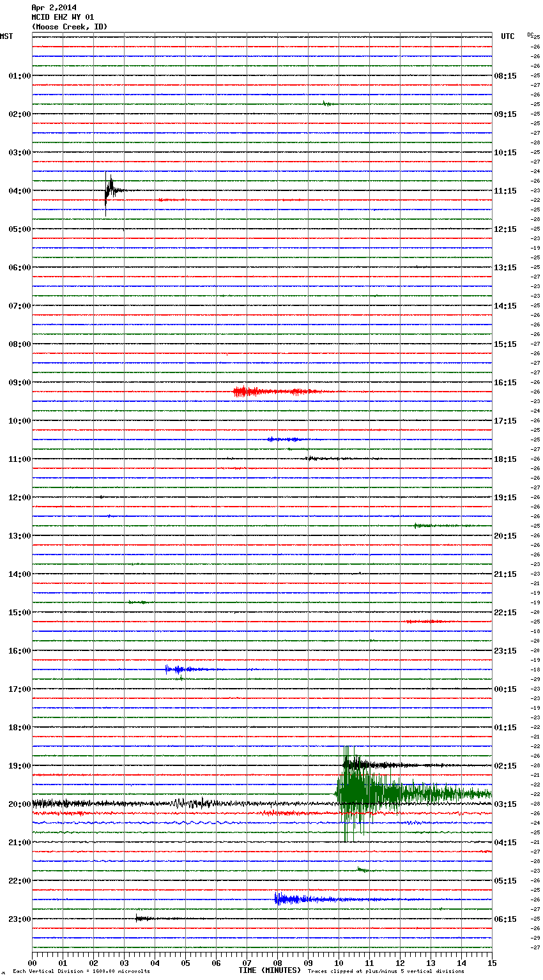Click the 12:00 MST time label
543x980 pixels.
pos(20,498)
